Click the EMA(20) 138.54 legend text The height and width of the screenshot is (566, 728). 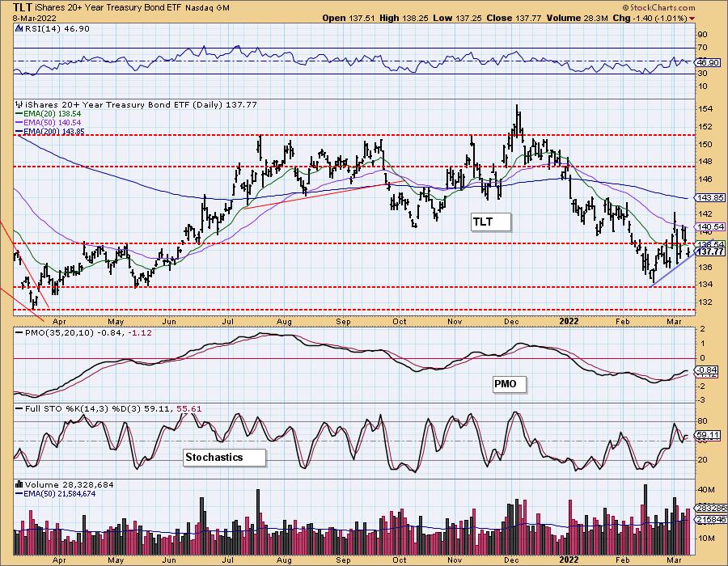click(x=53, y=114)
